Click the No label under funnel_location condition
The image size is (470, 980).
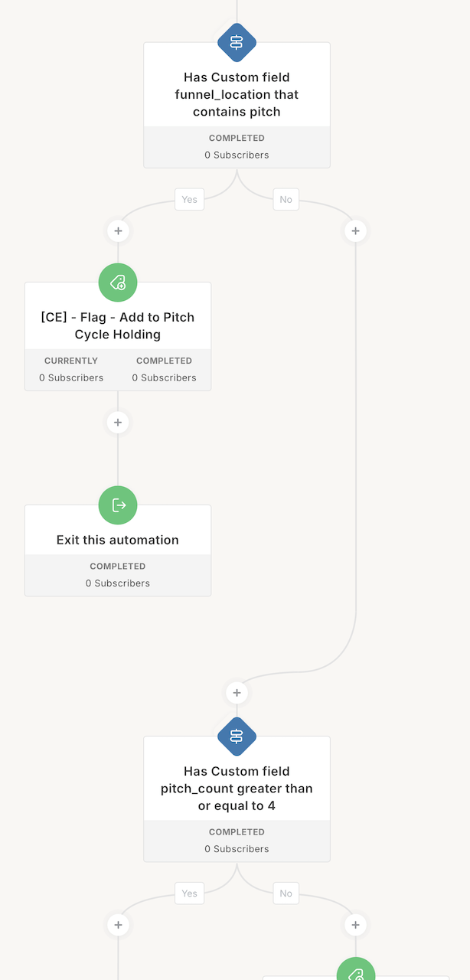pos(286,200)
